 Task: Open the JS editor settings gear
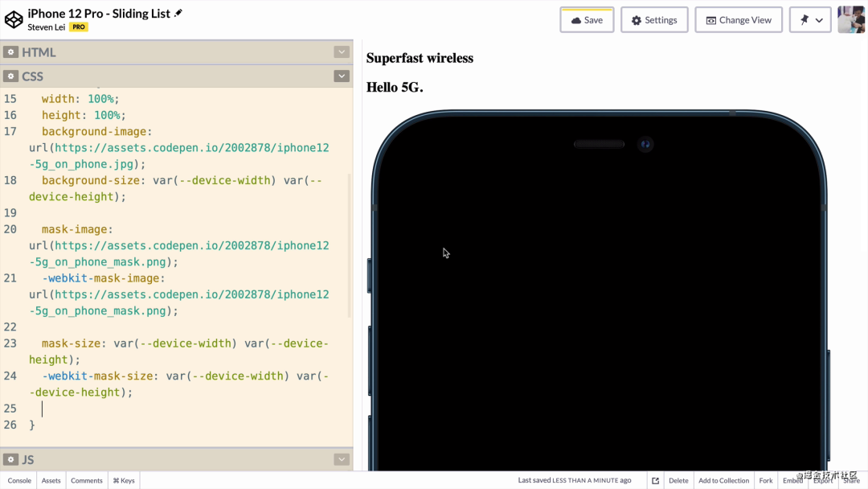[x=10, y=460]
